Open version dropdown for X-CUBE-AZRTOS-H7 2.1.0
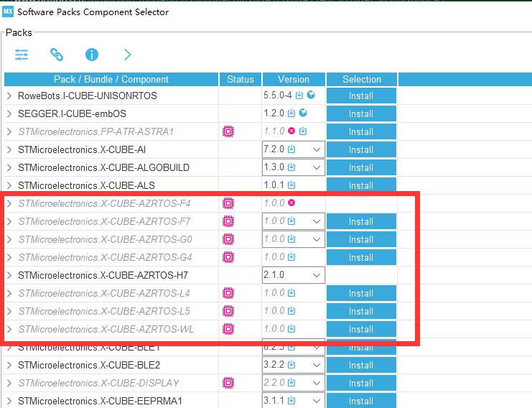 317,275
